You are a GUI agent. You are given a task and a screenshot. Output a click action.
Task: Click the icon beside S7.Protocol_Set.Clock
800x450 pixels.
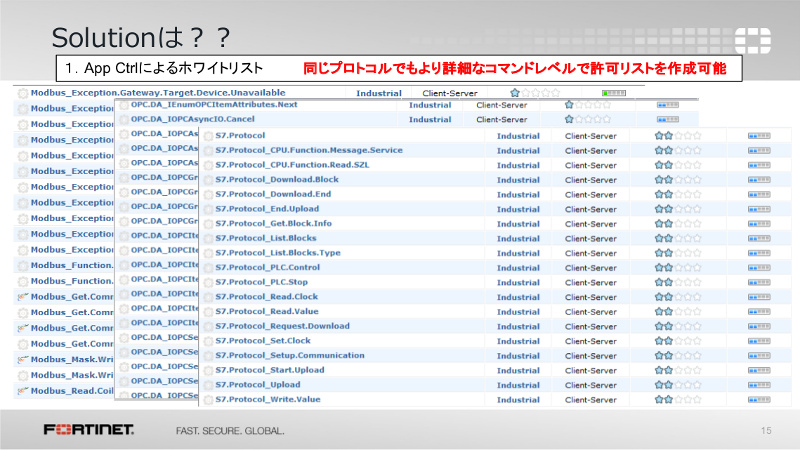click(208, 341)
